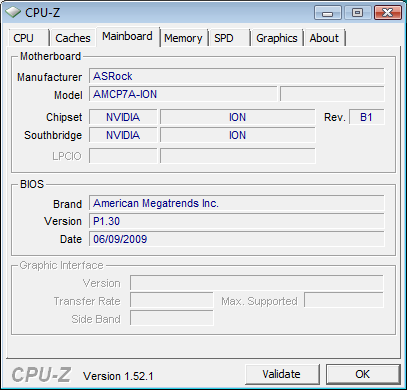
Task: Click the BIOS Brand label
Action: coord(67,204)
